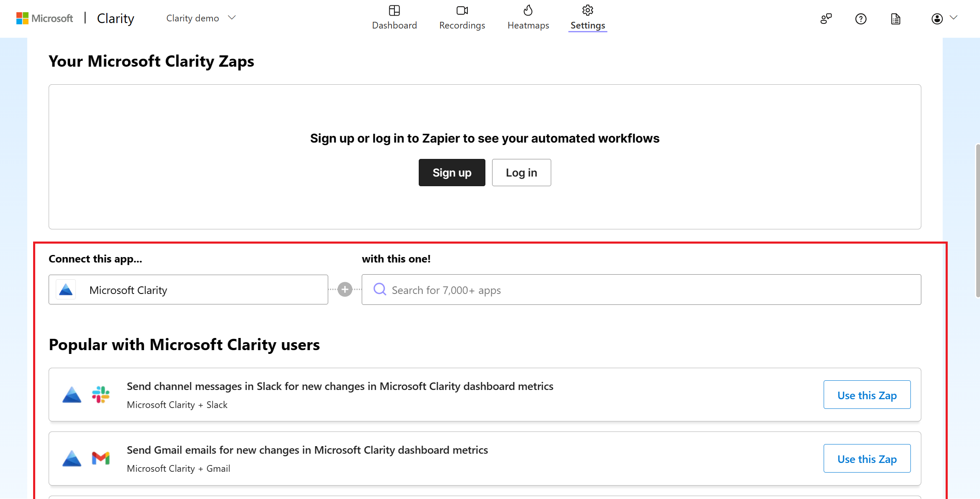980x499 pixels.
Task: Open the Clarity demo project dropdown
Action: point(201,18)
